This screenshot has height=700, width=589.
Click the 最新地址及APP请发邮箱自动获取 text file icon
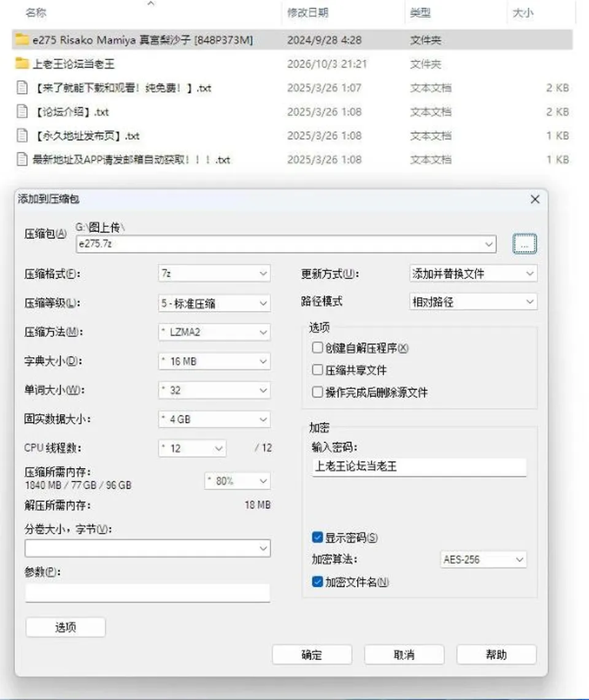coord(22,159)
